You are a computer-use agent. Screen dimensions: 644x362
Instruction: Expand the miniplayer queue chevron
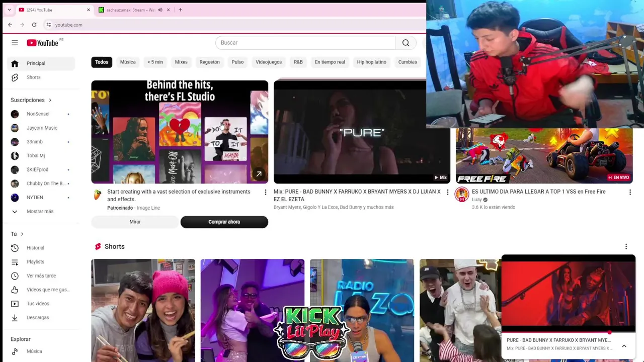click(x=624, y=346)
